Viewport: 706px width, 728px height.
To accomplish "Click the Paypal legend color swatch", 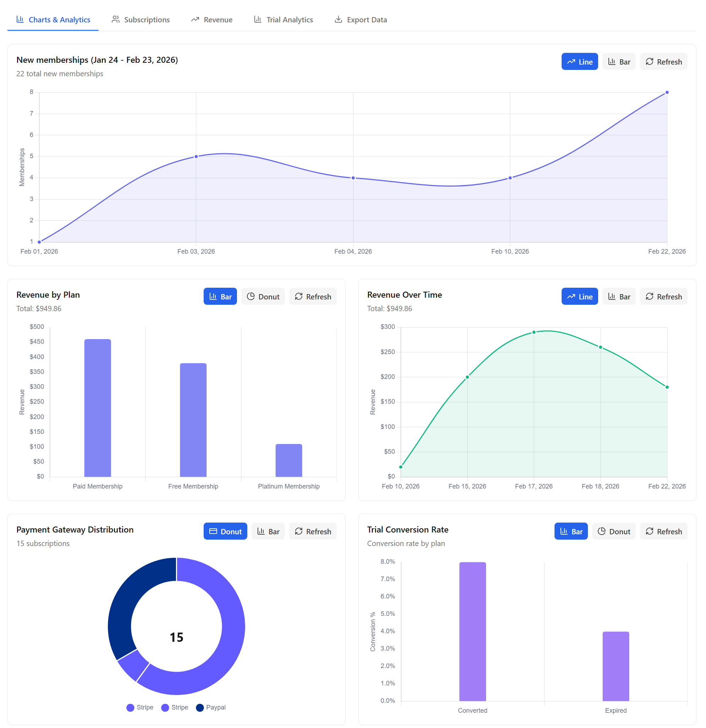I will 200,707.
